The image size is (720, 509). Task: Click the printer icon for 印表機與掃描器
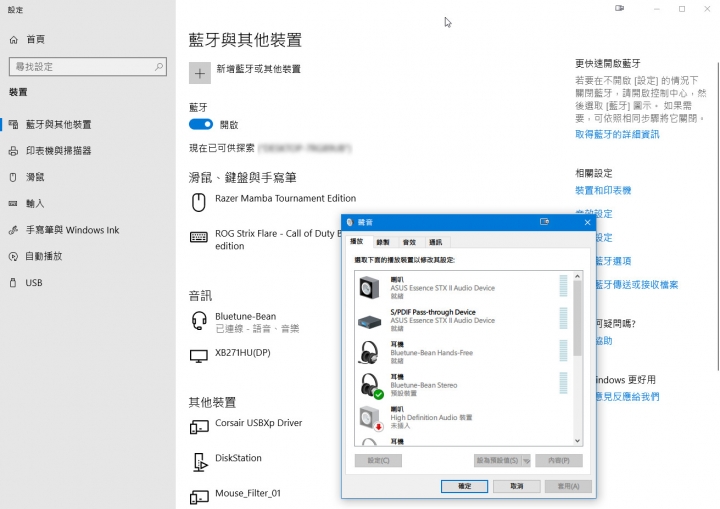[x=14, y=151]
